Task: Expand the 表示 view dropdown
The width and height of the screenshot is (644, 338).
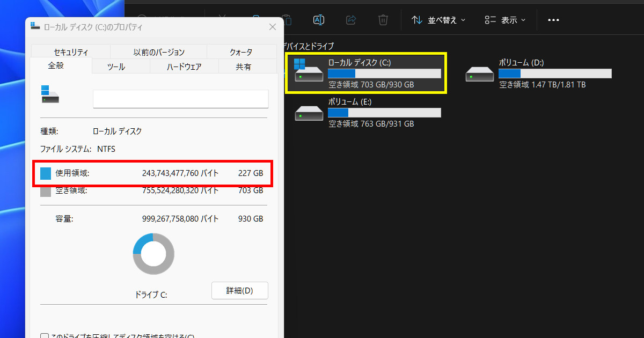Action: 505,20
